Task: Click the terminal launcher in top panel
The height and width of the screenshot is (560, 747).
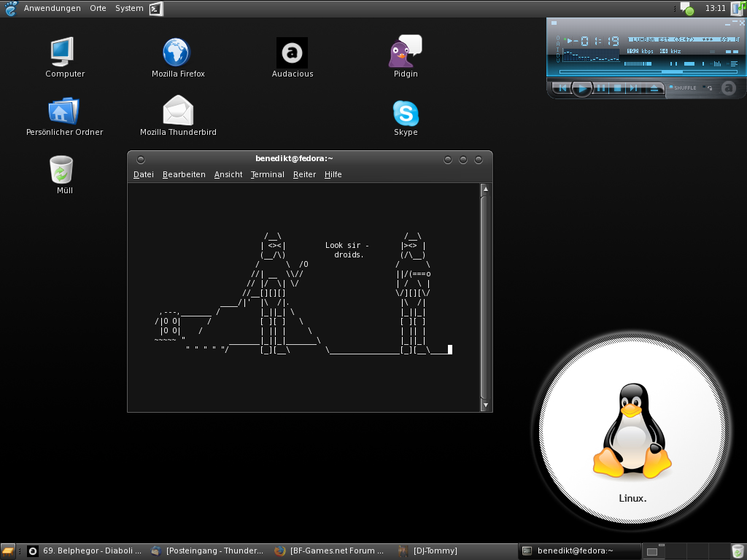Action: 156,8
